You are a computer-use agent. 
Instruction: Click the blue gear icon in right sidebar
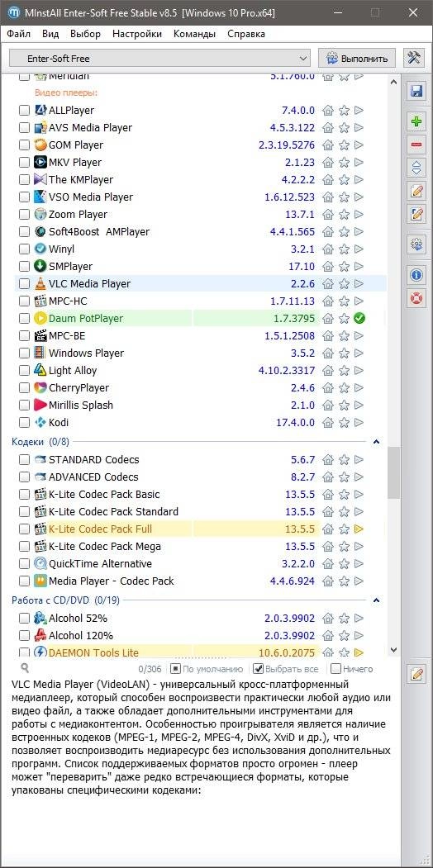pyautogui.click(x=416, y=244)
